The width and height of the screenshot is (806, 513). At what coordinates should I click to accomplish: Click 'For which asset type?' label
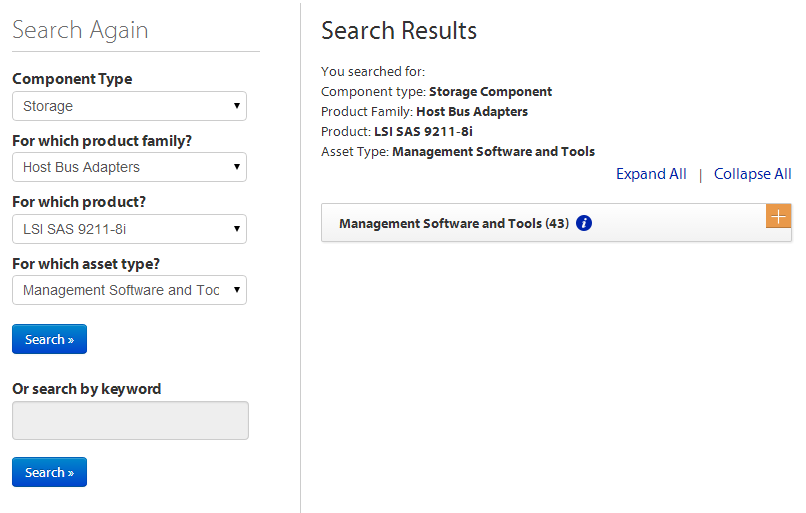(x=86, y=264)
